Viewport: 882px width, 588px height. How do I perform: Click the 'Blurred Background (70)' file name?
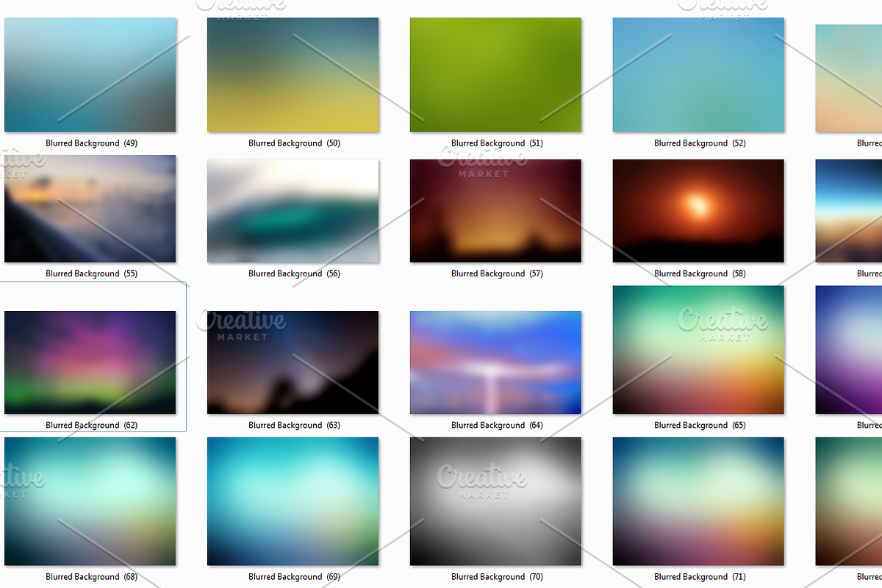click(497, 577)
